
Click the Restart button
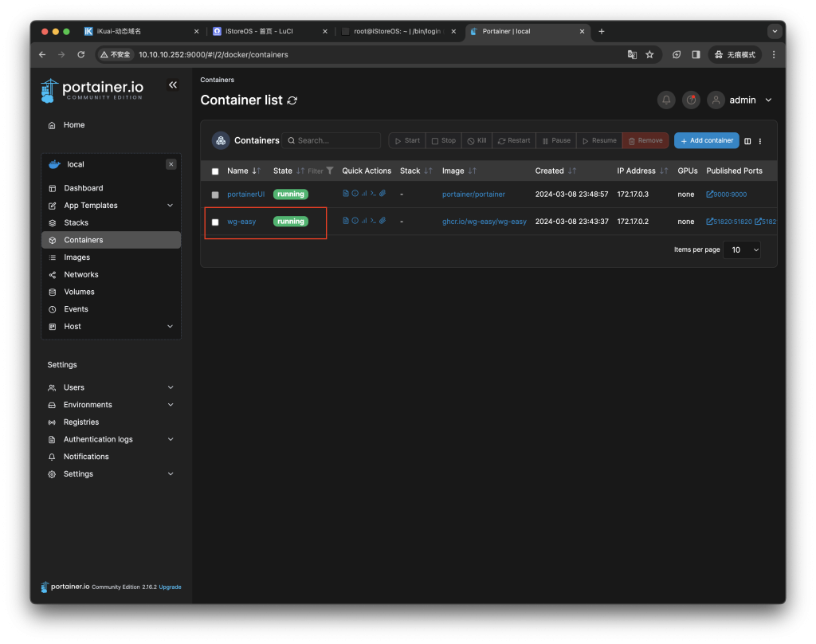click(x=514, y=140)
